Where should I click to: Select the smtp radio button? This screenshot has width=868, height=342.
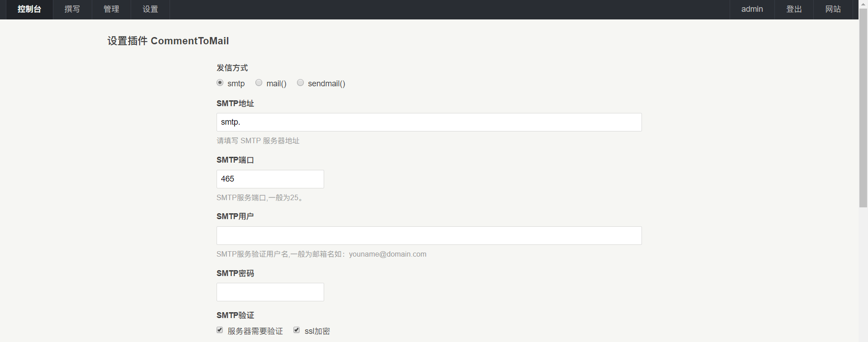point(220,83)
